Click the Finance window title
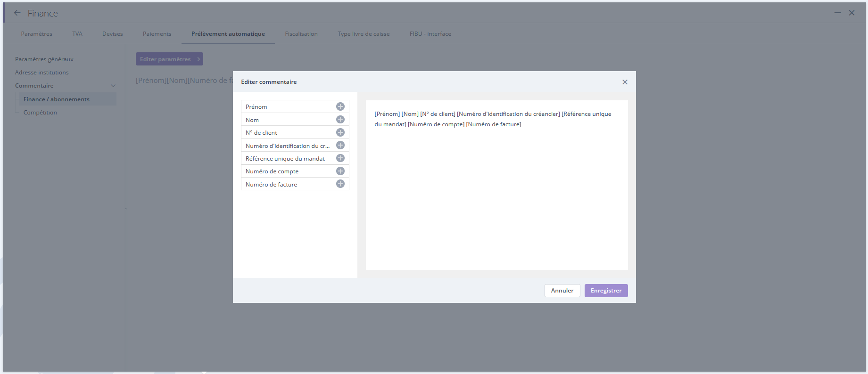The image size is (868, 374). click(42, 13)
